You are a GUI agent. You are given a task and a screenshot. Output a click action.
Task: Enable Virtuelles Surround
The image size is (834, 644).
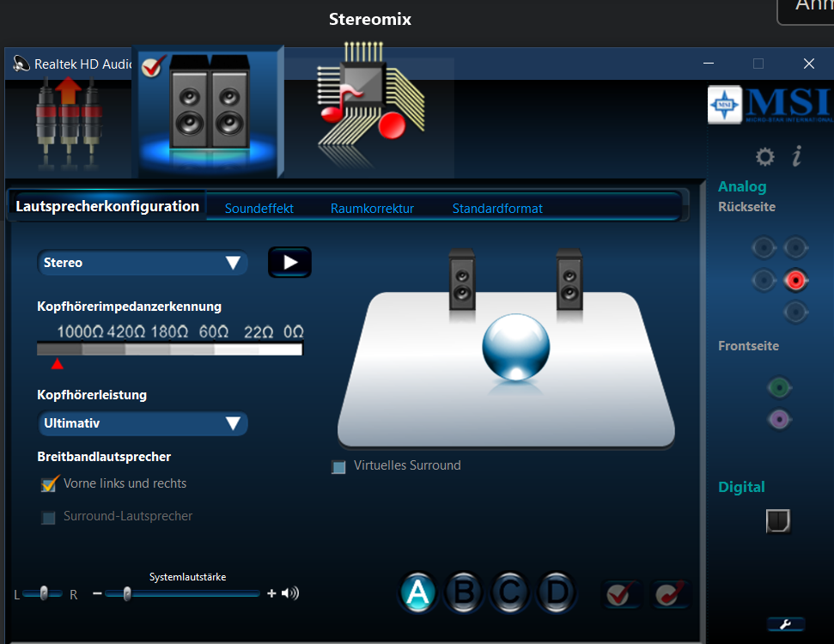pyautogui.click(x=338, y=466)
